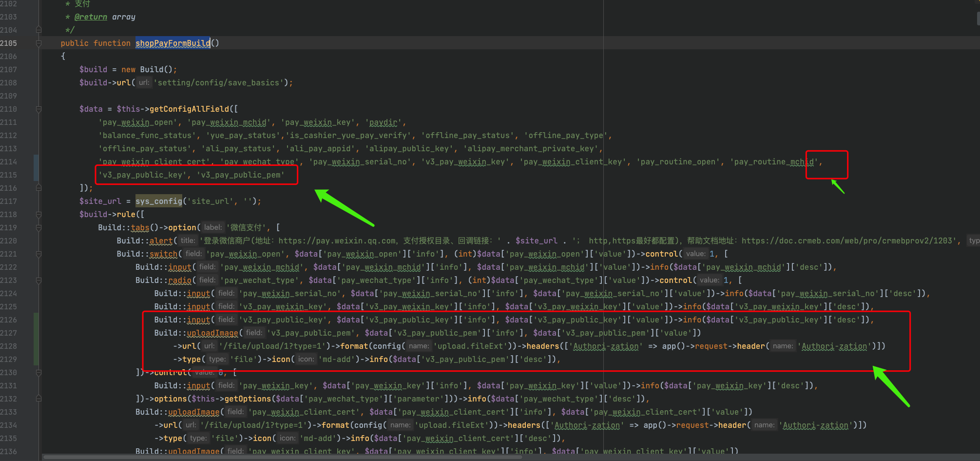Click the @return tag in the doc comment
Screen dimensions: 980x461
tap(91, 17)
